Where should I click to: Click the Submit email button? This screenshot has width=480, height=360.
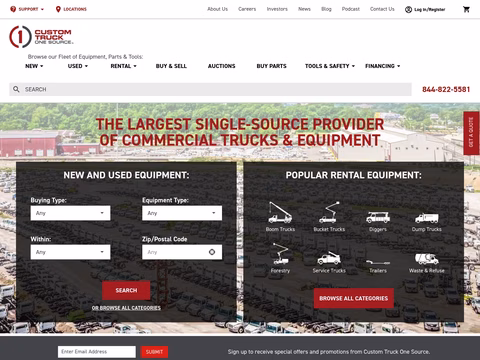pyautogui.click(x=154, y=352)
